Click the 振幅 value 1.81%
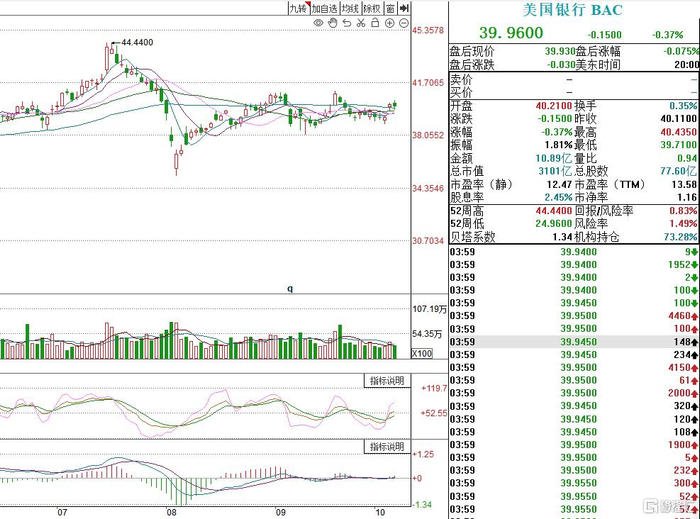Screen dimensions: 700x519 point(558,145)
